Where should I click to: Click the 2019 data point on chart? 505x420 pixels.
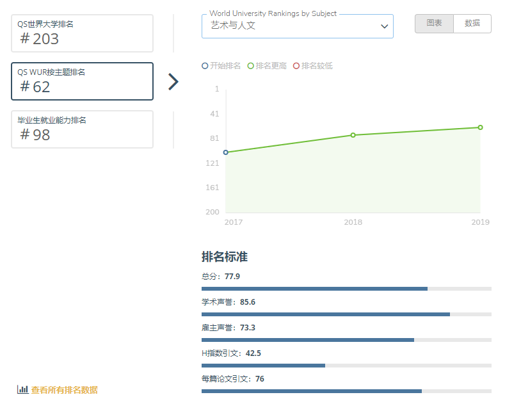click(x=480, y=127)
